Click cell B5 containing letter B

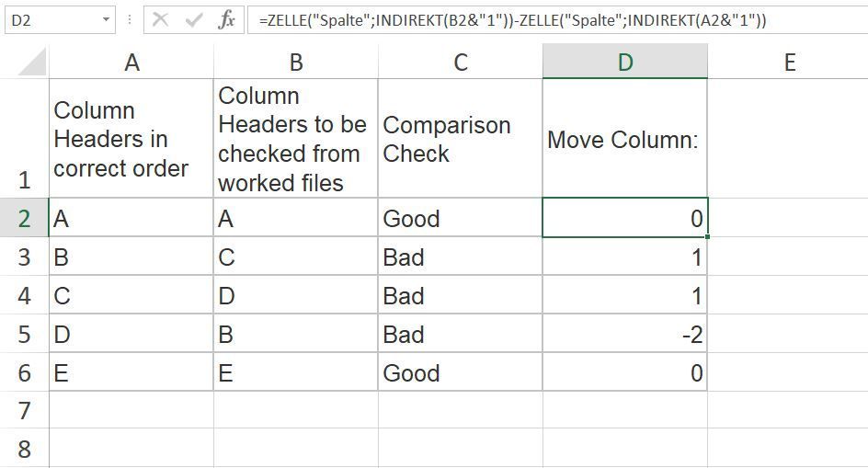296,335
